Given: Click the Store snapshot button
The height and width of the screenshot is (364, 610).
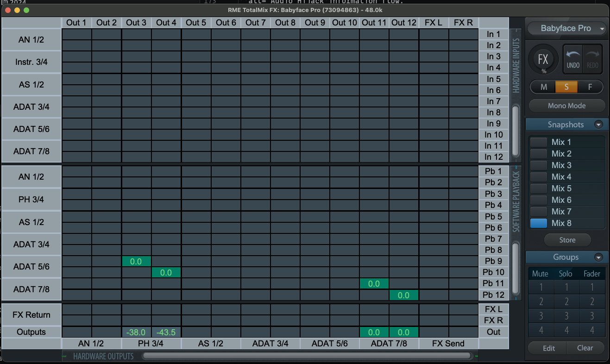Looking at the screenshot, I should click(x=567, y=240).
